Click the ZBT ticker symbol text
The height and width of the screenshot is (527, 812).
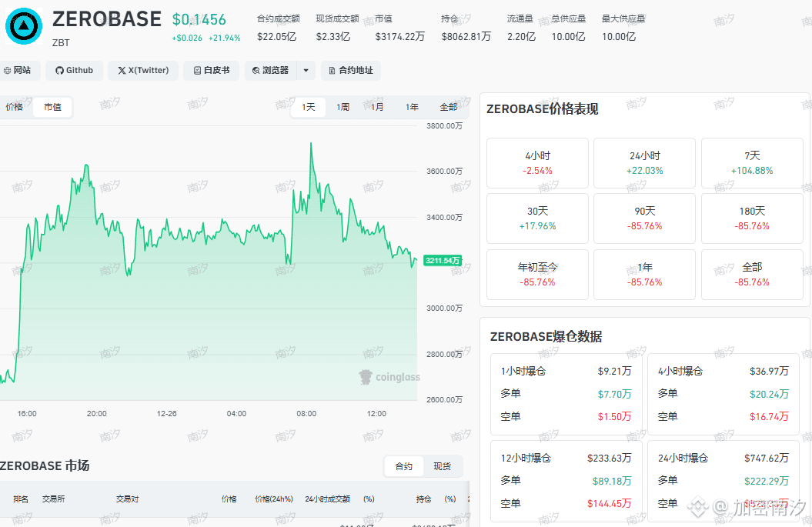(61, 43)
